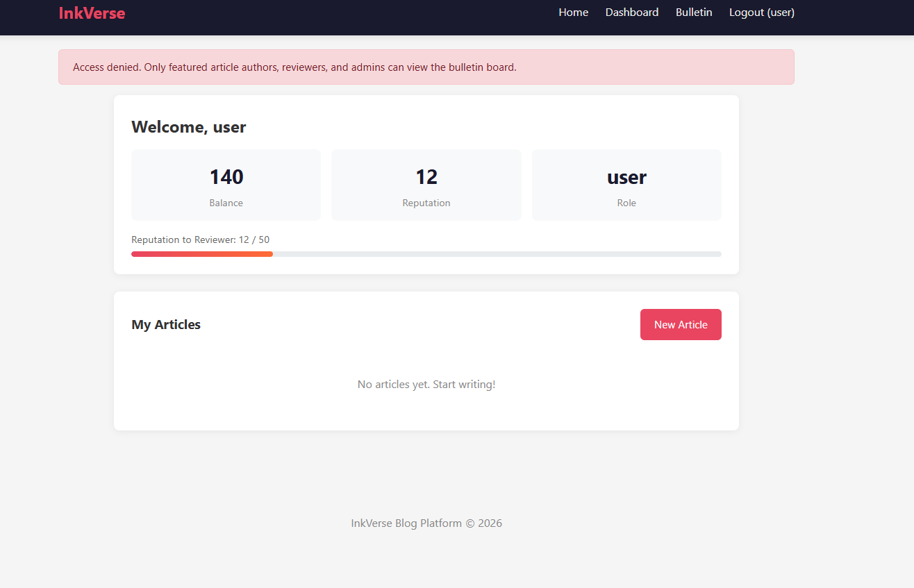Screen dimensions: 914x588
Task: Select the text Reputation to Reviewer: 12 / 50
Action: pos(201,240)
